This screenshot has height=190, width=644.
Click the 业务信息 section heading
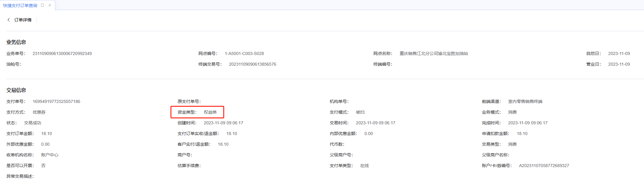coord(16,42)
